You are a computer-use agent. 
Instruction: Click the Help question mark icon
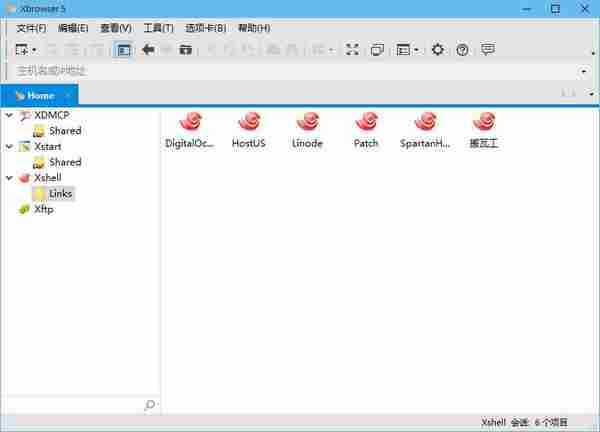pos(462,49)
